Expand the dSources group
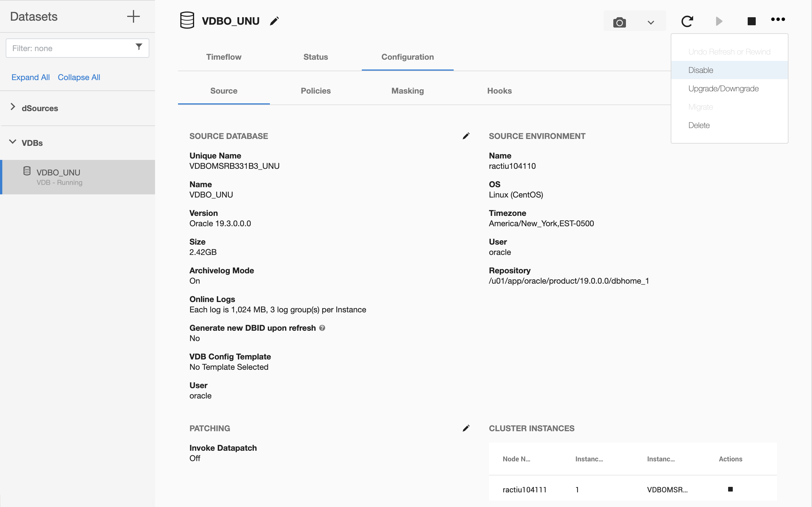The width and height of the screenshot is (812, 507). (x=13, y=107)
